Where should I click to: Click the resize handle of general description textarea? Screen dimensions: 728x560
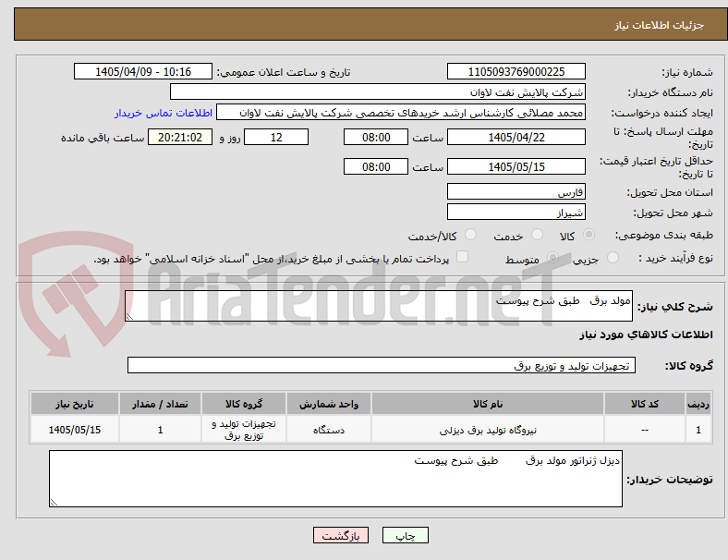point(129,317)
